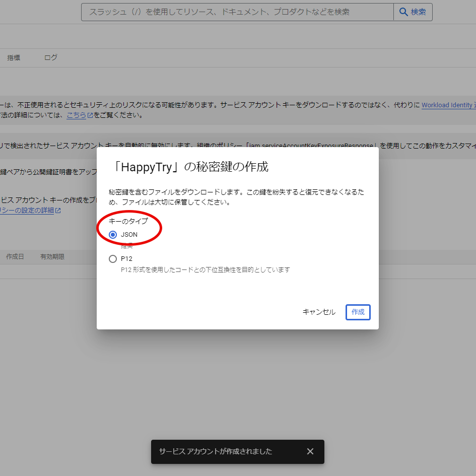Open the ポリシーの設定の詳細 link

tap(28, 211)
